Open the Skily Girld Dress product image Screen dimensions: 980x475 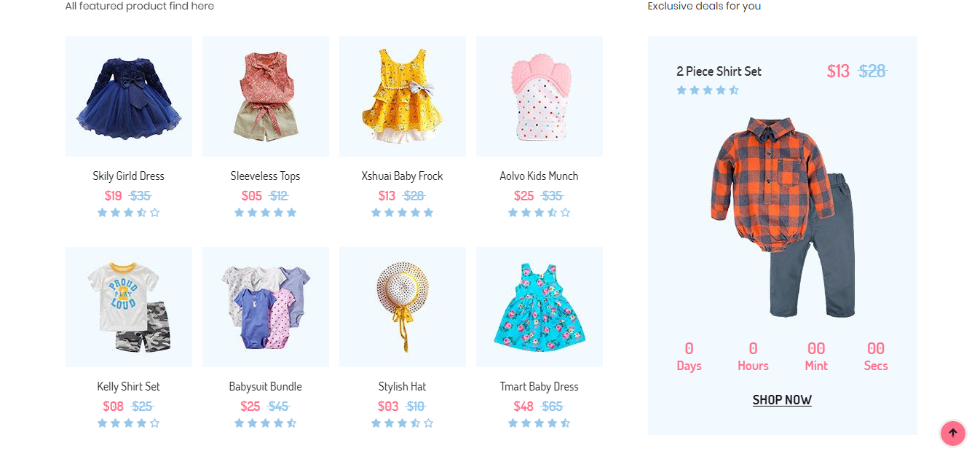click(129, 97)
